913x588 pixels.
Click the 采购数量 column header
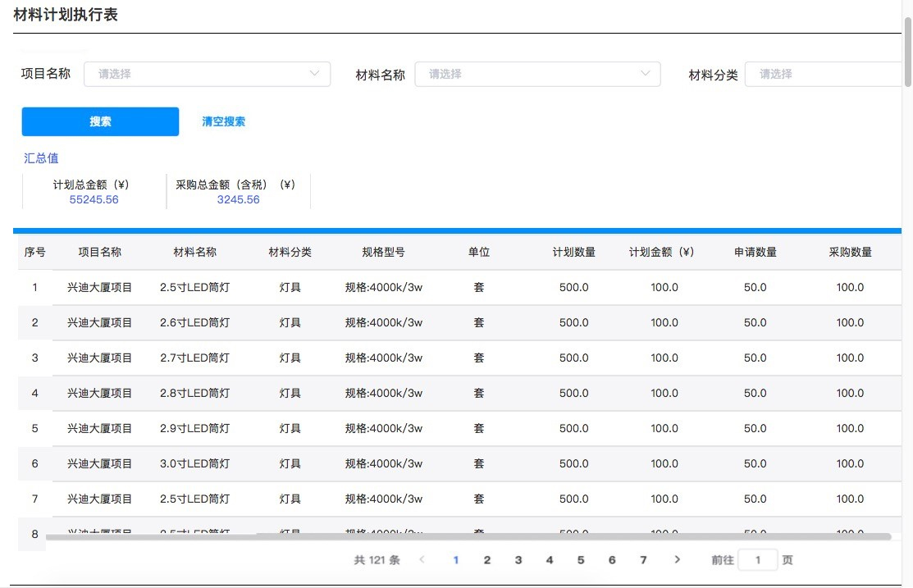point(850,252)
